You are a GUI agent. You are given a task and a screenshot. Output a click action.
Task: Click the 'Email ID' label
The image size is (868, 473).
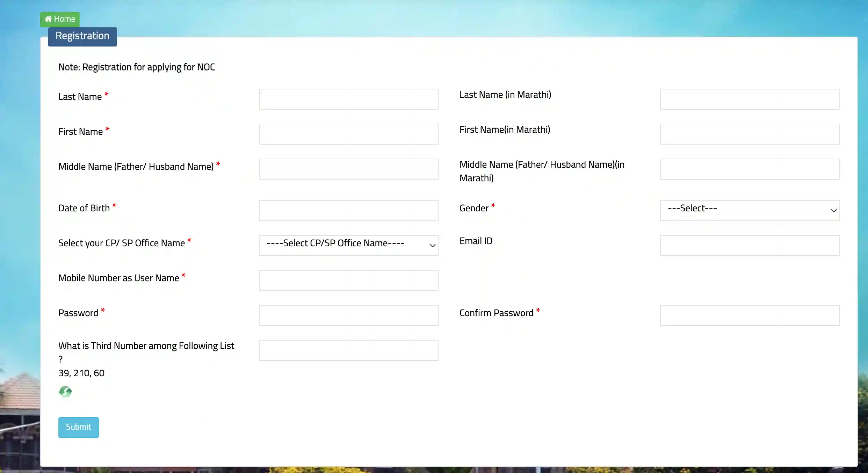[476, 241]
